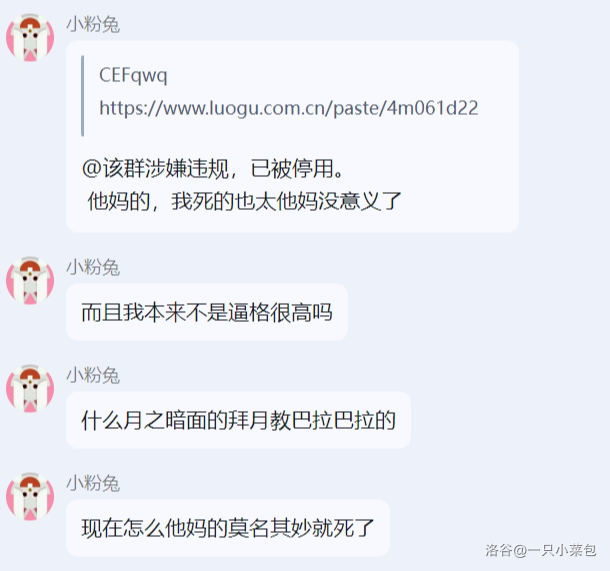
Task: Click the 洛谷@一只小菜包 watermark
Action: pyautogui.click(x=540, y=550)
